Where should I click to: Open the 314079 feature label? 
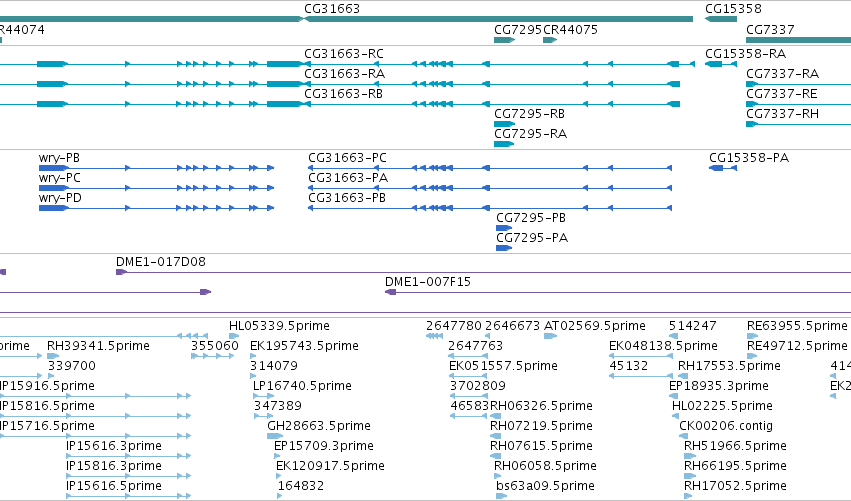click(x=274, y=366)
